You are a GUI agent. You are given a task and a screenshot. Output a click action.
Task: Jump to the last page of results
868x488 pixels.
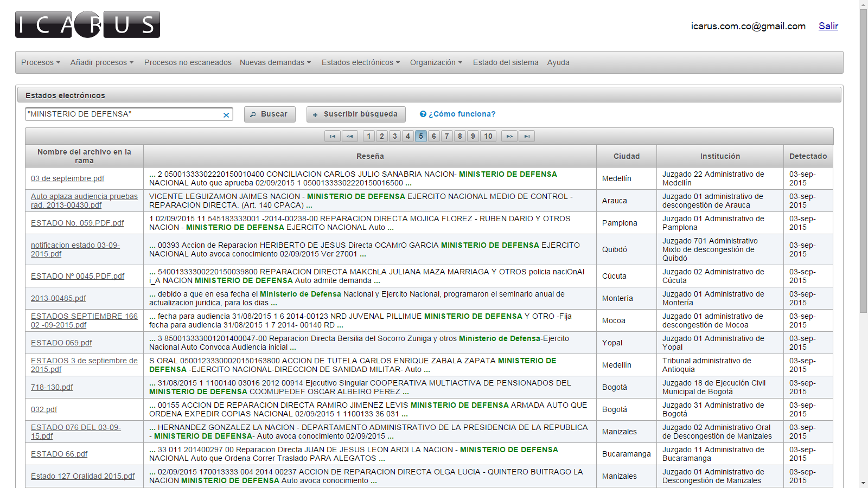click(527, 136)
